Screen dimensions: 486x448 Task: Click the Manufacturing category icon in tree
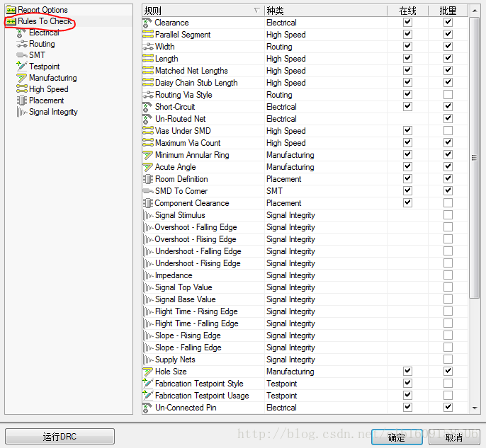click(22, 78)
